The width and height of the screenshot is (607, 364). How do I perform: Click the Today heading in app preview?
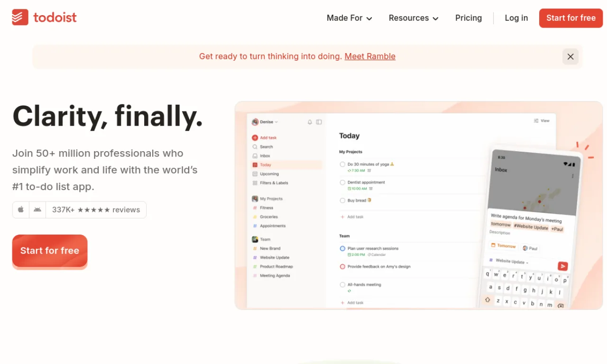[349, 136]
